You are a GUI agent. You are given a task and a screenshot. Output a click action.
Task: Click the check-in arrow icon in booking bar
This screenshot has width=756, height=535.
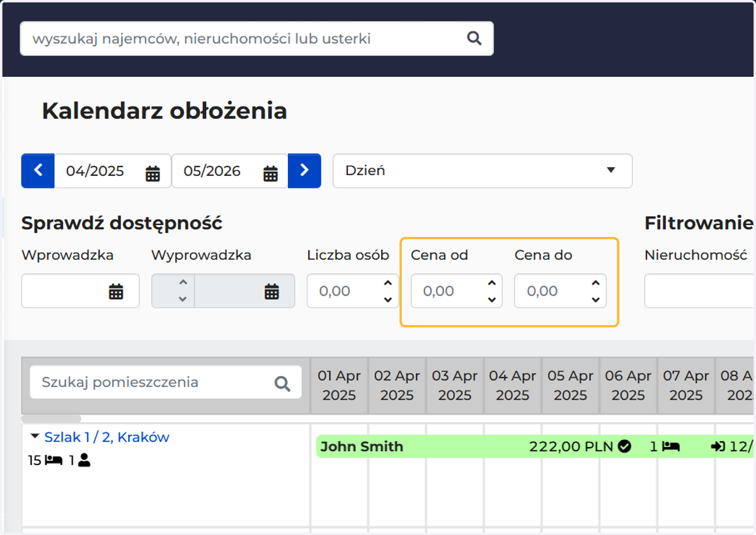[718, 447]
